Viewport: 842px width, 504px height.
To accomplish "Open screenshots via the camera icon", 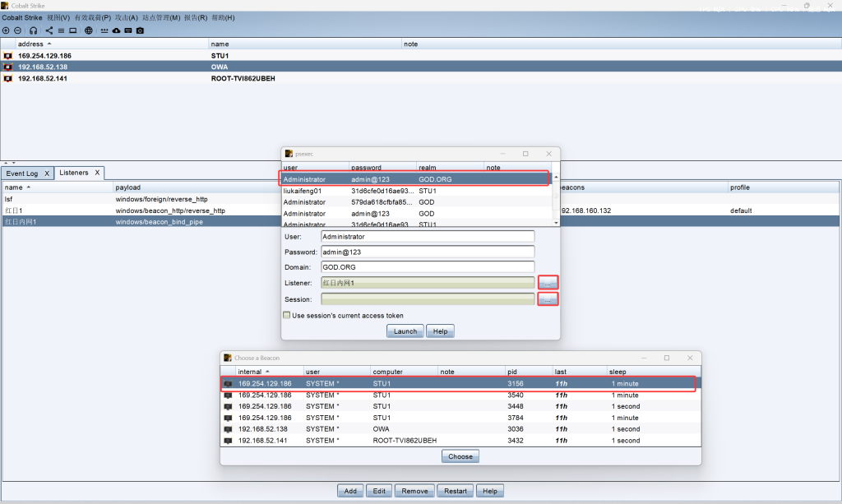I will 140,30.
